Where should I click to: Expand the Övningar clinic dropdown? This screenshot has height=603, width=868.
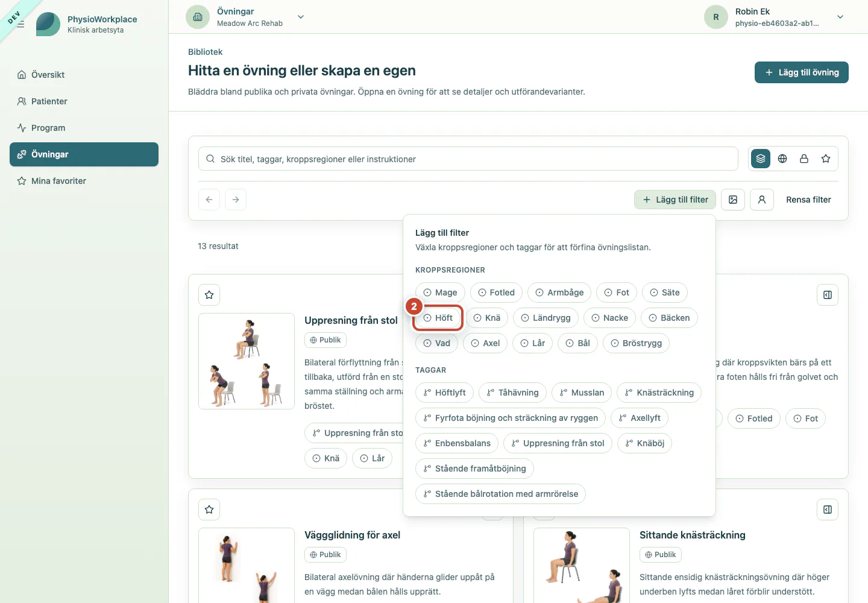pyautogui.click(x=301, y=17)
